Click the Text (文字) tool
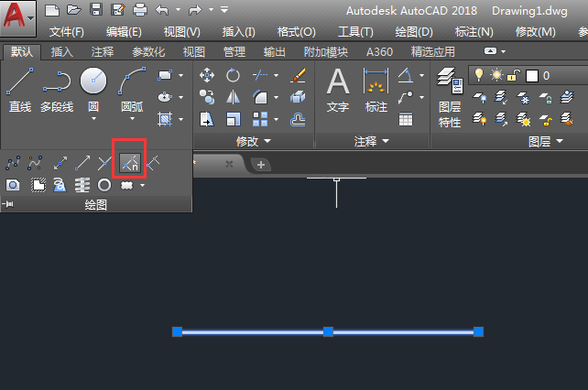 tap(338, 90)
